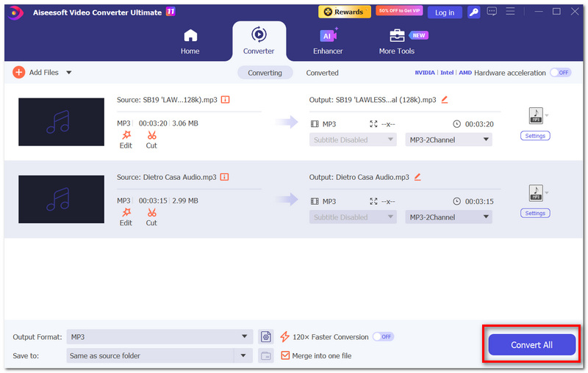Click the Intel link
This screenshot has height=373, width=588.
pos(447,73)
